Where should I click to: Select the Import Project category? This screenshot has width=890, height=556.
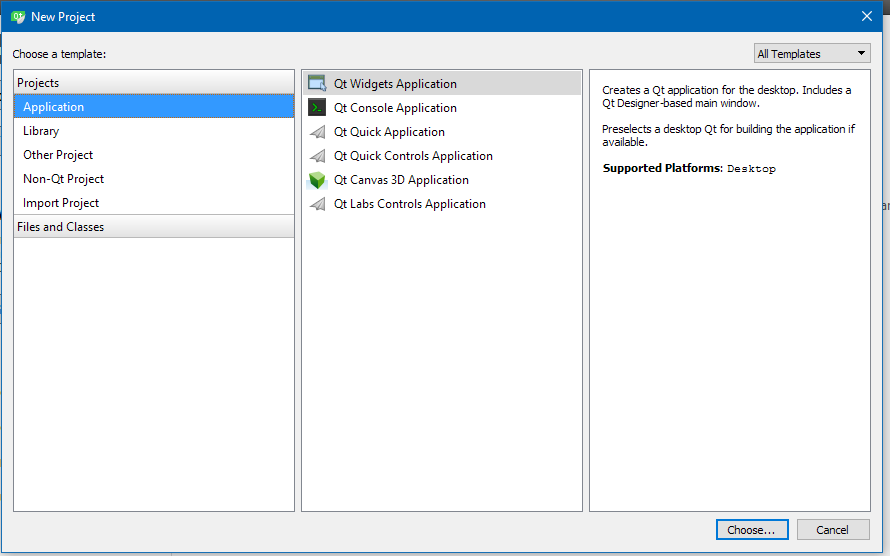pos(154,203)
